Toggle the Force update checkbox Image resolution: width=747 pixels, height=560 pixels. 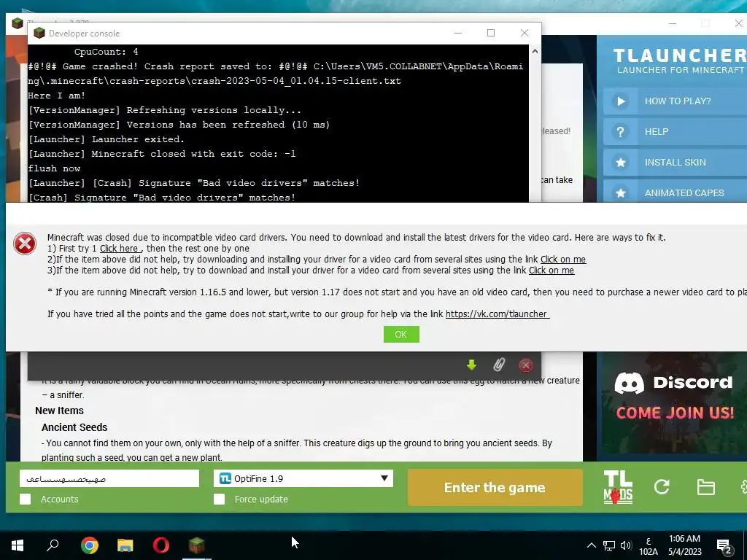219,499
